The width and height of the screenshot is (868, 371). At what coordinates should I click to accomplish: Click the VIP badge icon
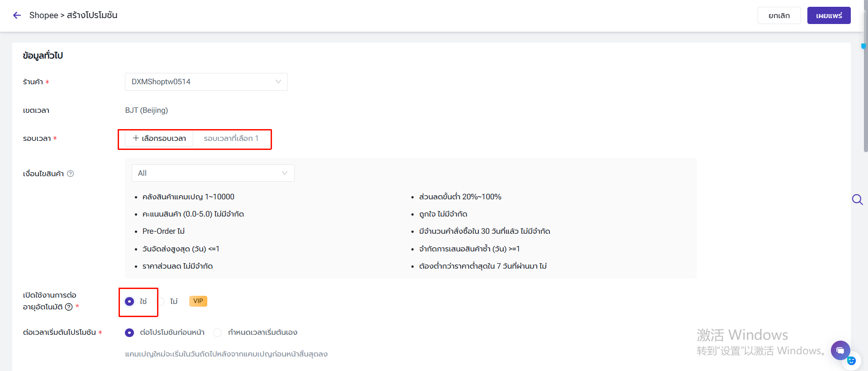(198, 301)
